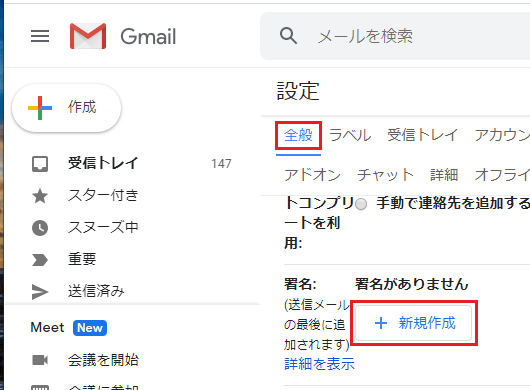The height and width of the screenshot is (390, 530).
Task: Click the 署名: label
Action: coord(300,284)
